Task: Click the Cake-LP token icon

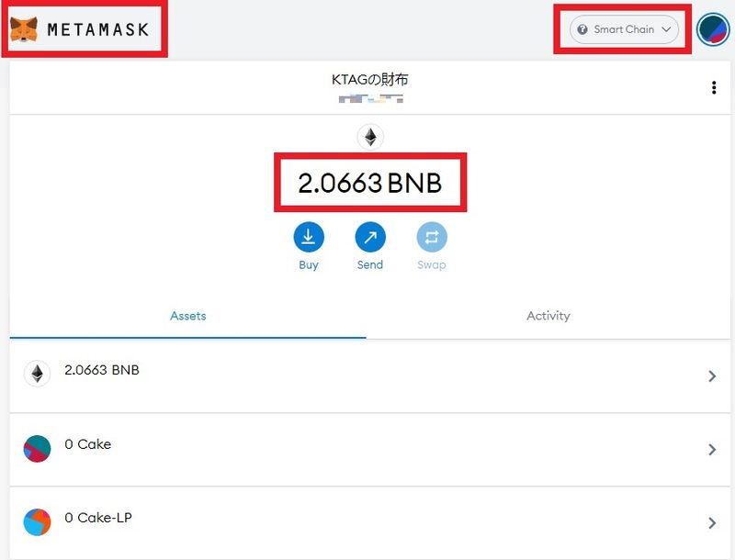Action: [37, 522]
